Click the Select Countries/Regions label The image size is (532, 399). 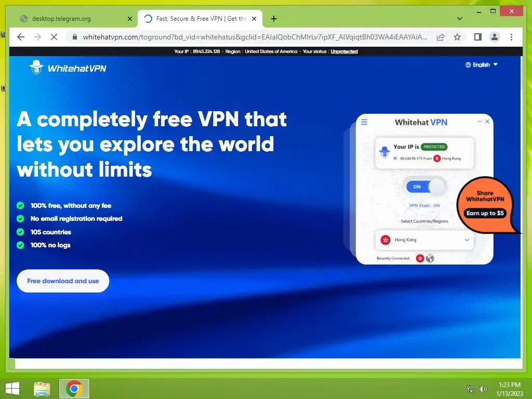424,221
